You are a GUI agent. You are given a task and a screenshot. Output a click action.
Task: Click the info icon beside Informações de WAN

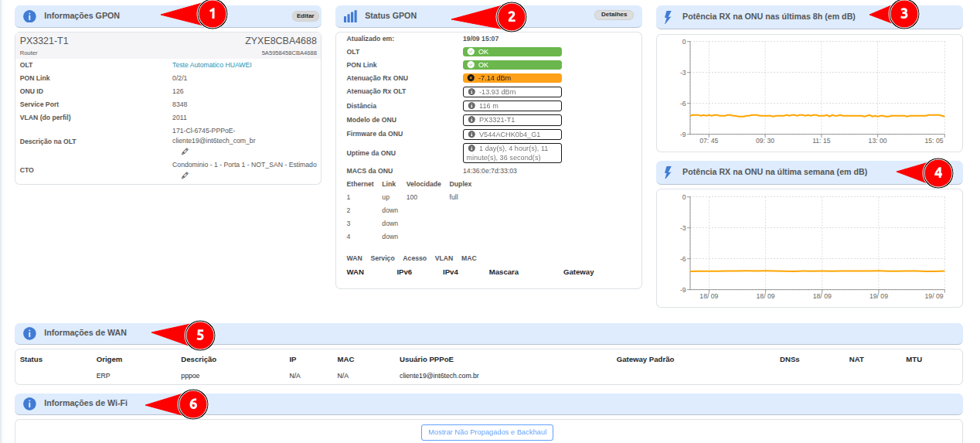coord(29,333)
